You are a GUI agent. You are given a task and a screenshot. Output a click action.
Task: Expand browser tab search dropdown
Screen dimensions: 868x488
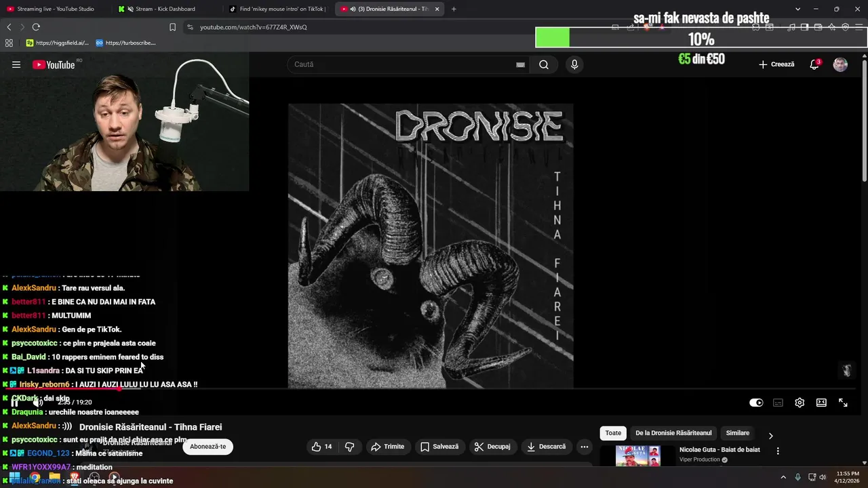(797, 9)
